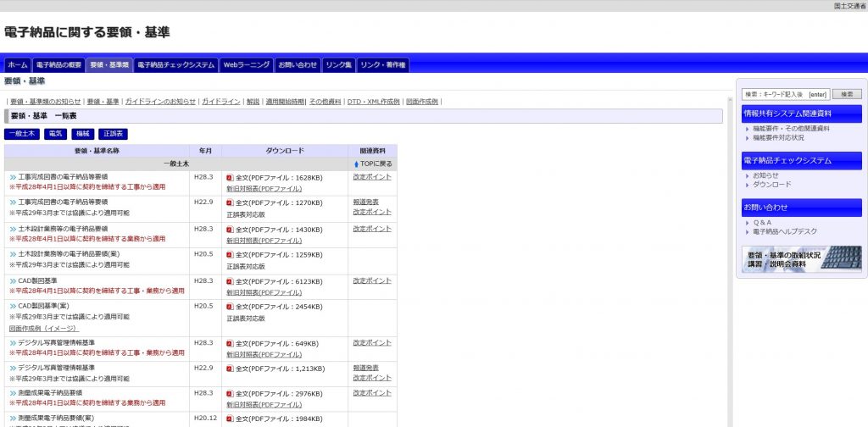This screenshot has width=868, height=427.
Task: Click PDF icon for 1628KB full text
Action: pyautogui.click(x=230, y=178)
